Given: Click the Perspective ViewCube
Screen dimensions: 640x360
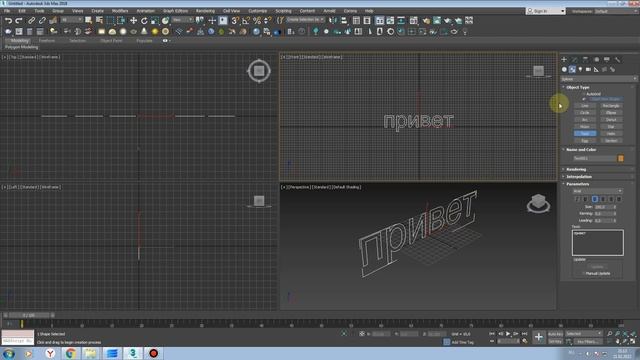Looking at the screenshot, I should pyautogui.click(x=538, y=203).
